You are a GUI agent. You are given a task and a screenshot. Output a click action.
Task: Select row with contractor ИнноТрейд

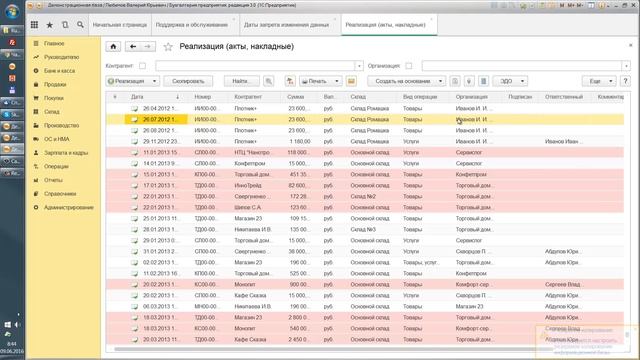pos(365,186)
